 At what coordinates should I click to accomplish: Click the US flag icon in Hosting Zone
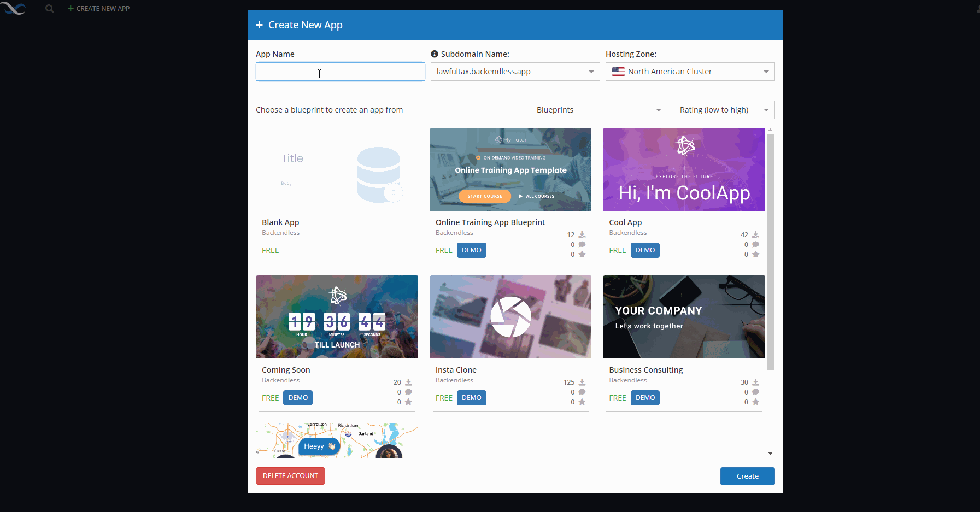point(618,72)
